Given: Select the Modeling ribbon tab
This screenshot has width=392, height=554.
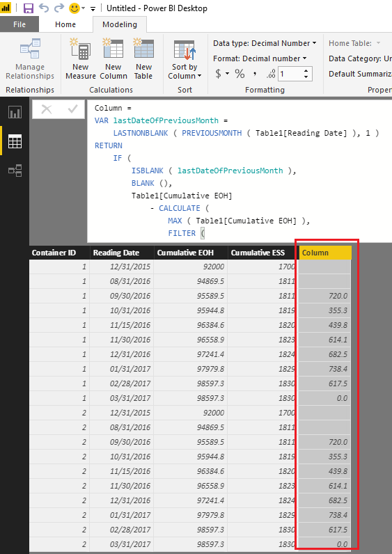Looking at the screenshot, I should click(120, 24).
